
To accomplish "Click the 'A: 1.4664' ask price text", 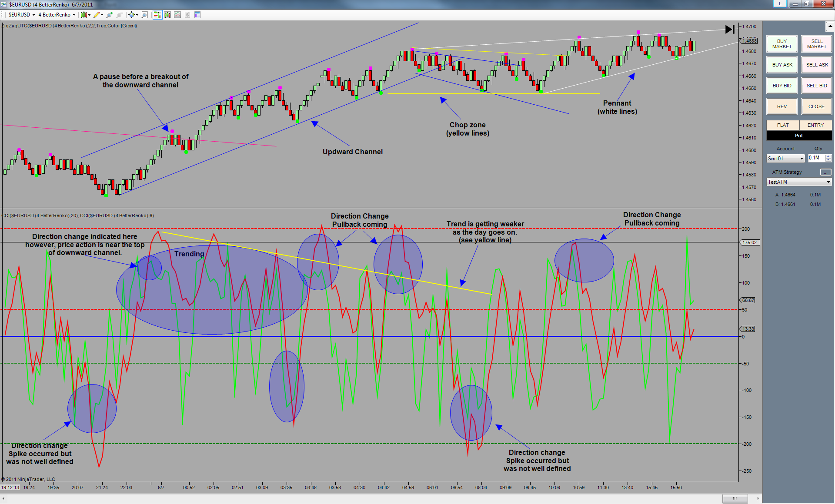I will (785, 195).
